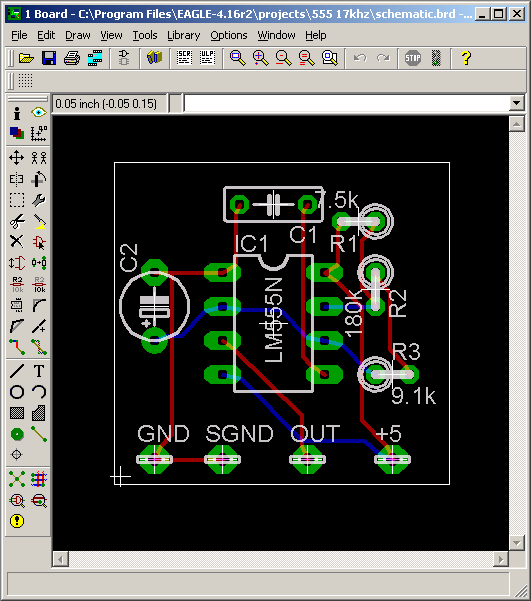This screenshot has width=531, height=601.
Task: Select the Miter tool
Action: (x=39, y=305)
